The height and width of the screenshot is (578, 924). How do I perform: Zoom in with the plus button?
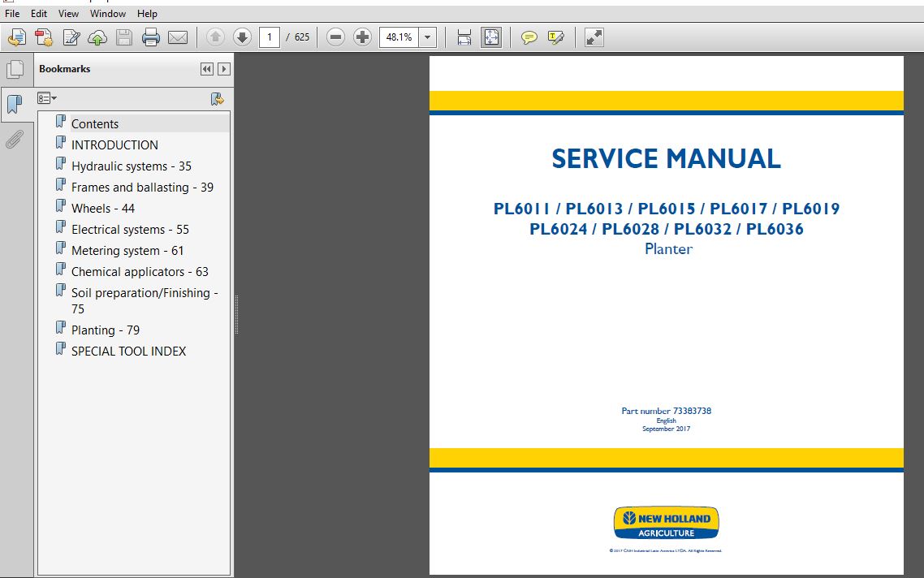[x=362, y=37]
